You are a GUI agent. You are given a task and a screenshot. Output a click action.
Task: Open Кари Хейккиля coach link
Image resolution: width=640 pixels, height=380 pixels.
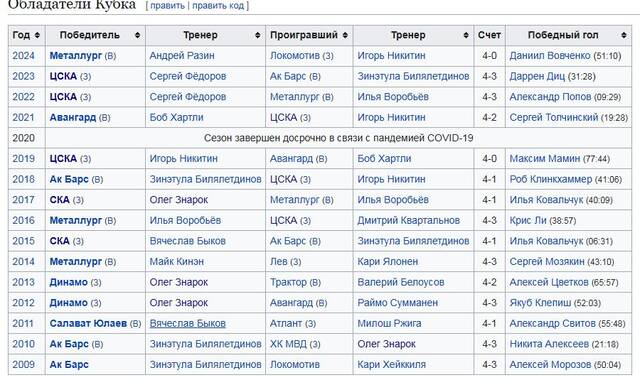391,365
